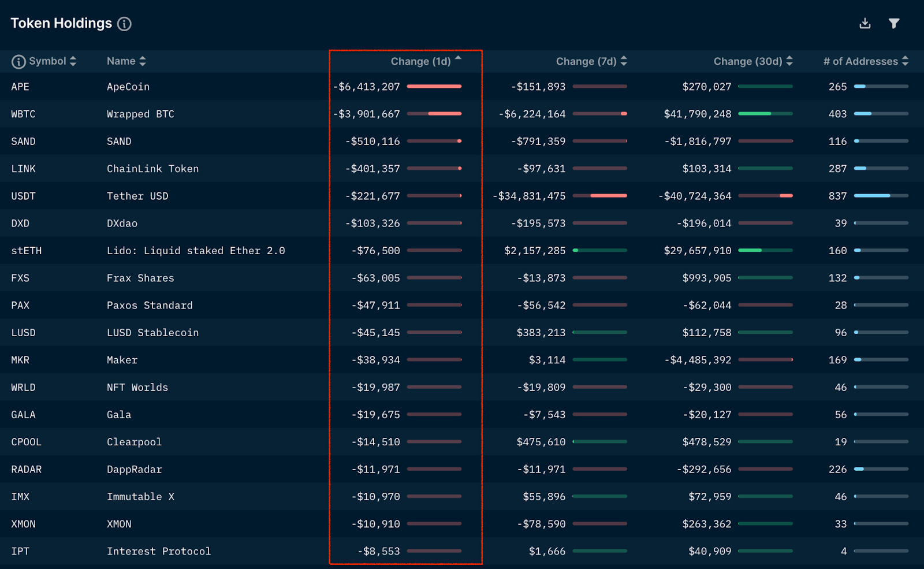Viewport: 924px width, 569px height.
Task: Click the 837 addresses count for USDT
Action: [x=837, y=196]
